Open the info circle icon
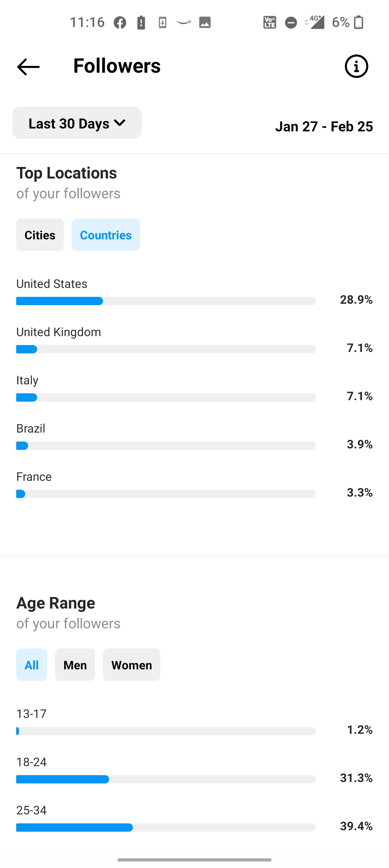 pos(356,66)
